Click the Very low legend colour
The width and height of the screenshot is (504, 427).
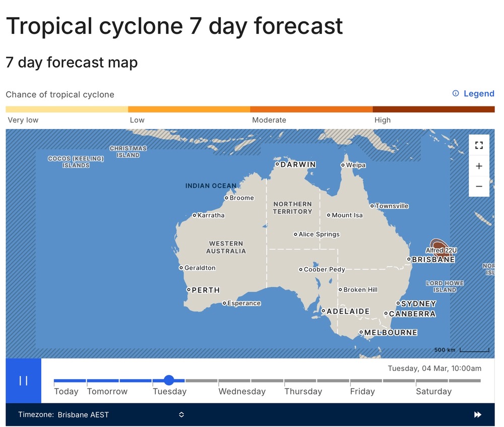(x=67, y=109)
